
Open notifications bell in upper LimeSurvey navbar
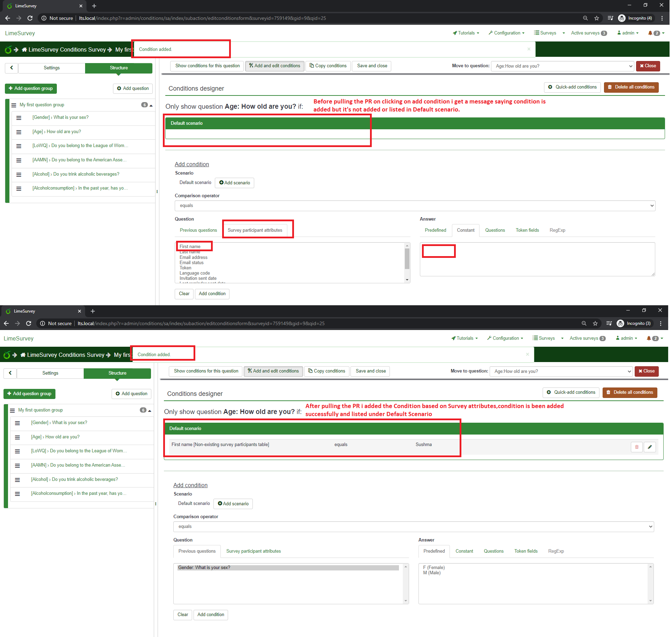tap(650, 33)
